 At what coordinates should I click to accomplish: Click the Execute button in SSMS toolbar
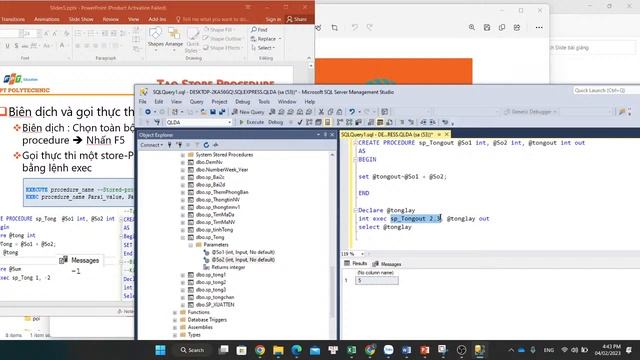click(251, 122)
